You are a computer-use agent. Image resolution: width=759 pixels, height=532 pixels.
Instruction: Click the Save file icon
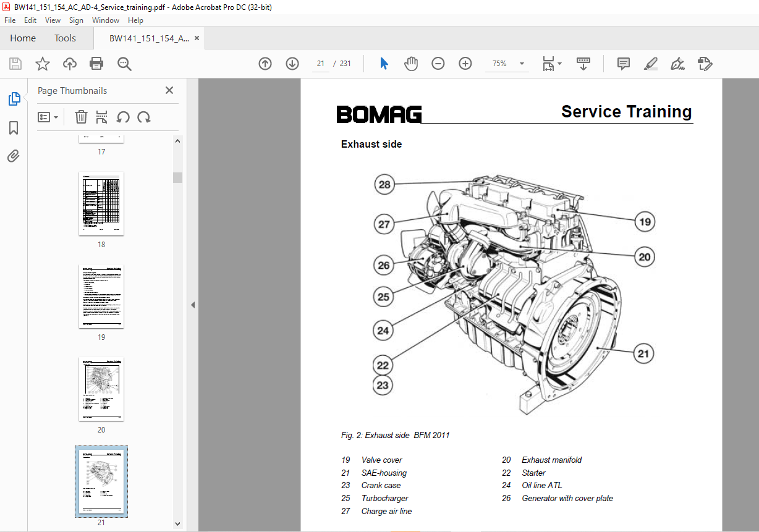point(15,64)
